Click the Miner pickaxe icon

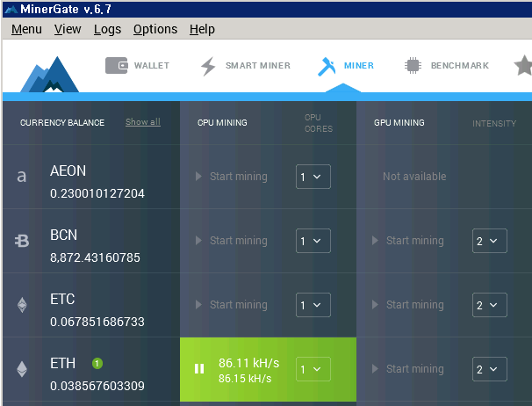(327, 66)
